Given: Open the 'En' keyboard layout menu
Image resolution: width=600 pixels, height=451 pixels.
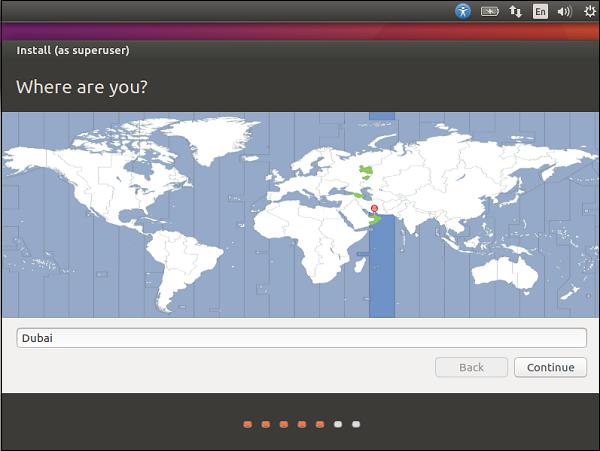Looking at the screenshot, I should [x=540, y=12].
